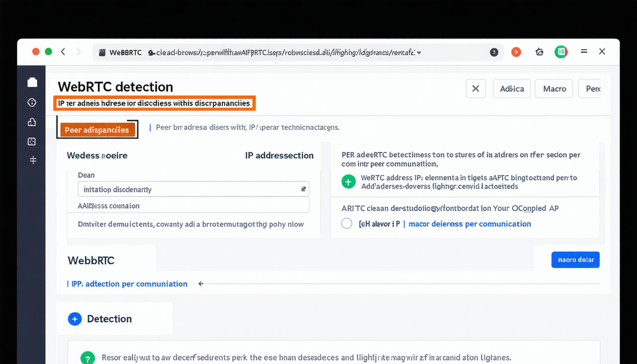This screenshot has width=637, height=364.
Task: Click the blue plus circle next to Detection
Action: (74, 318)
